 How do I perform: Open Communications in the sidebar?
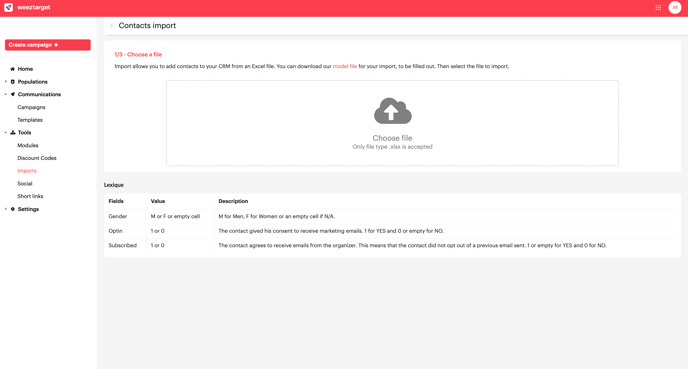(39, 94)
